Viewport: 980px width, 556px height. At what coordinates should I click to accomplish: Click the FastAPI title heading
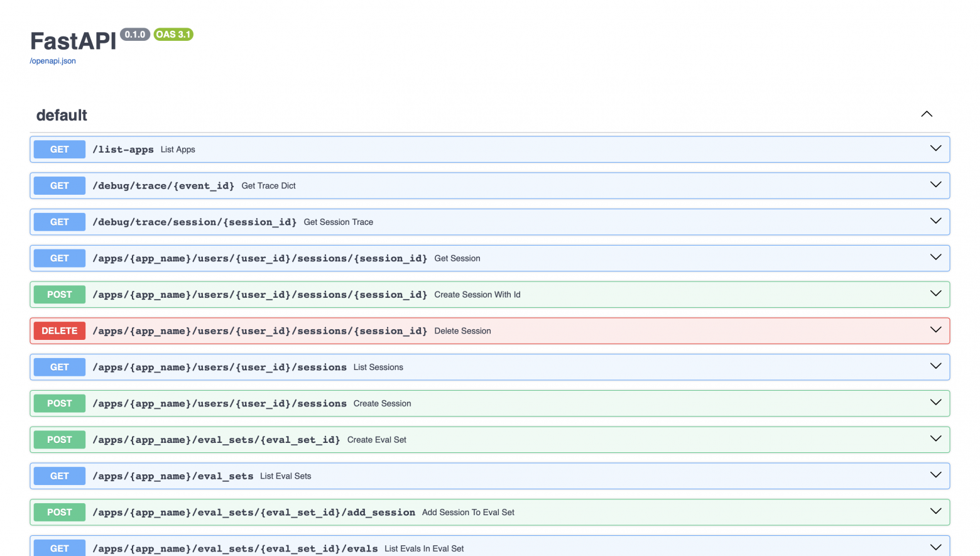pos(73,40)
